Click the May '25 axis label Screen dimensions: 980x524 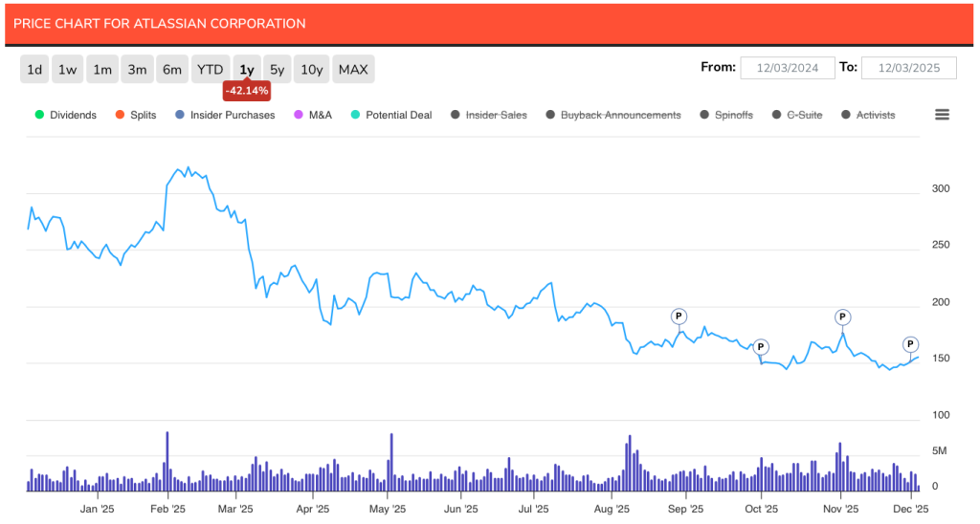pyautogui.click(x=388, y=509)
